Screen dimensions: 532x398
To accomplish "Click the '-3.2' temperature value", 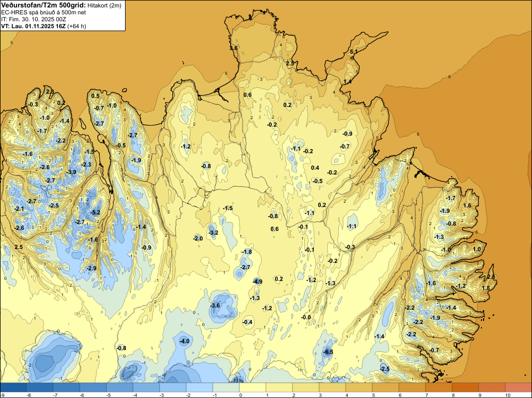I will click(213, 233).
